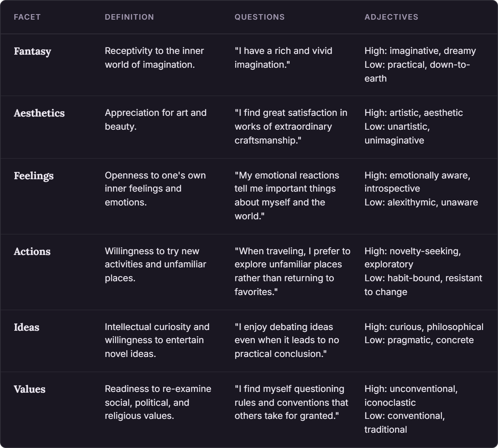Click the extraordinary craftsmanship question text
The height and width of the screenshot is (448, 498).
(291, 126)
